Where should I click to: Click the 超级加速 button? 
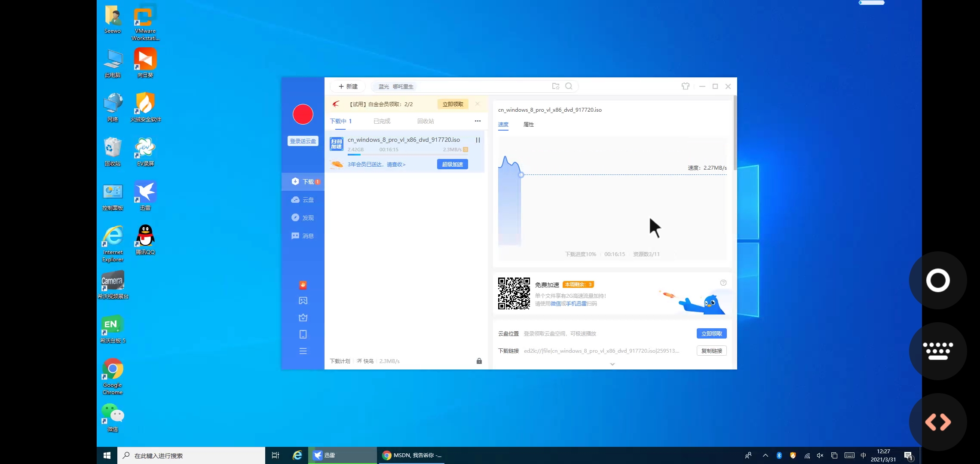pyautogui.click(x=453, y=165)
